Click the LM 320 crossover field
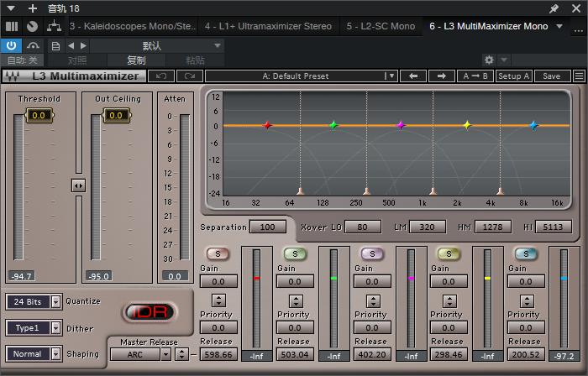Viewport: 588px width, 376px height. point(427,227)
